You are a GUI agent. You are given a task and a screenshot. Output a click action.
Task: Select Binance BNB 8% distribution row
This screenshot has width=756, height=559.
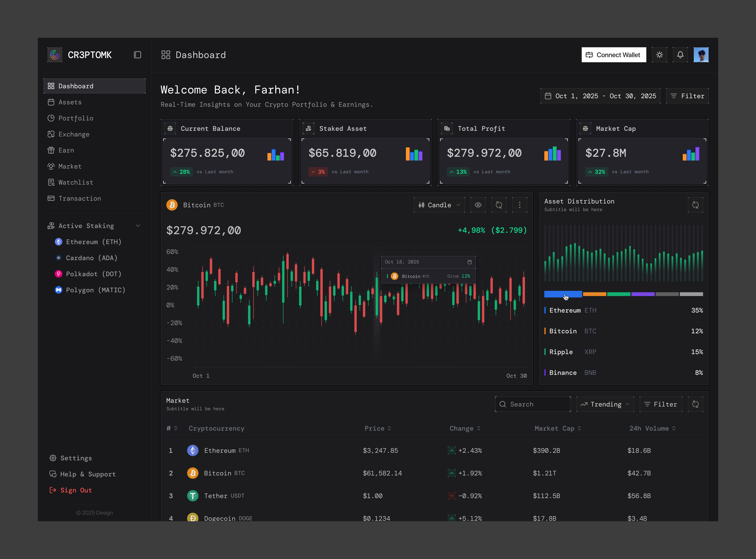point(624,373)
